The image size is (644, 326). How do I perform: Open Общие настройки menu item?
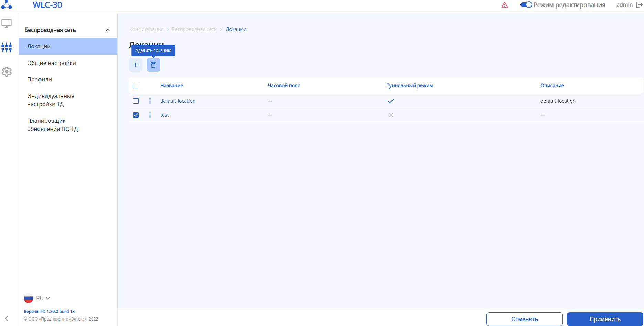coord(68,63)
